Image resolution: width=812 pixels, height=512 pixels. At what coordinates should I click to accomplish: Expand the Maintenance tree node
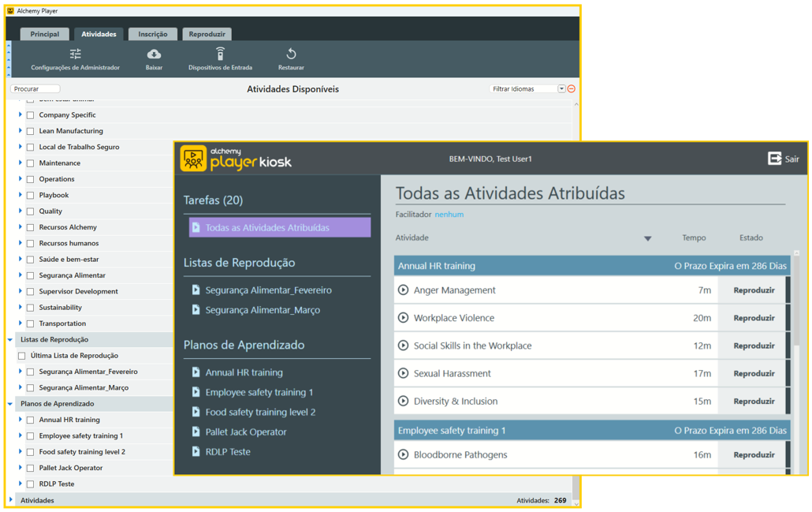20,163
